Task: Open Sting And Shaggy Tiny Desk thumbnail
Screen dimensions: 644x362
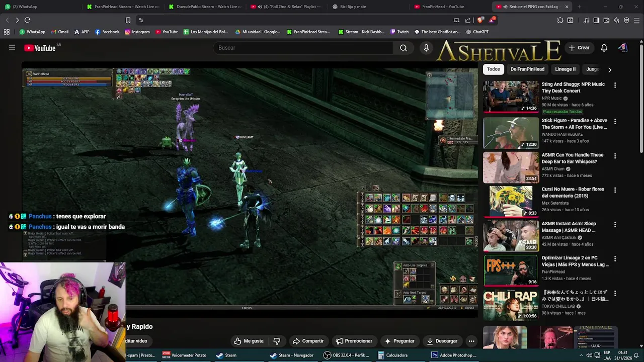Action: (510, 97)
